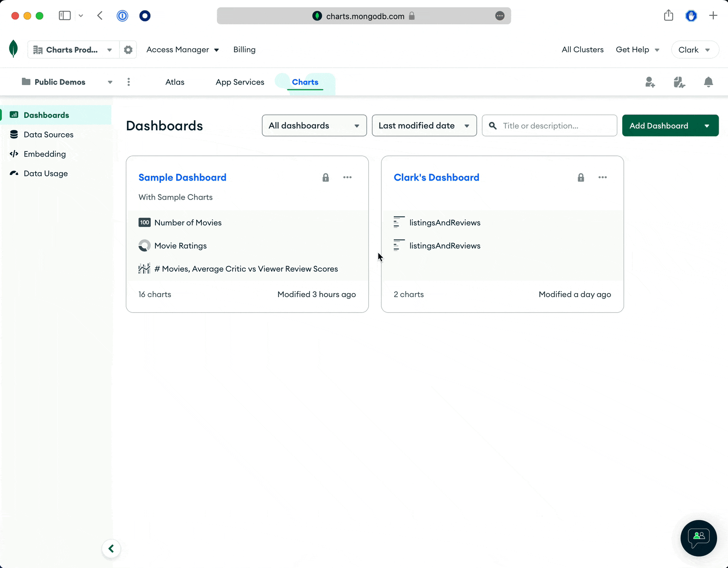Click the Title or description search field
The image size is (728, 568).
click(x=549, y=126)
